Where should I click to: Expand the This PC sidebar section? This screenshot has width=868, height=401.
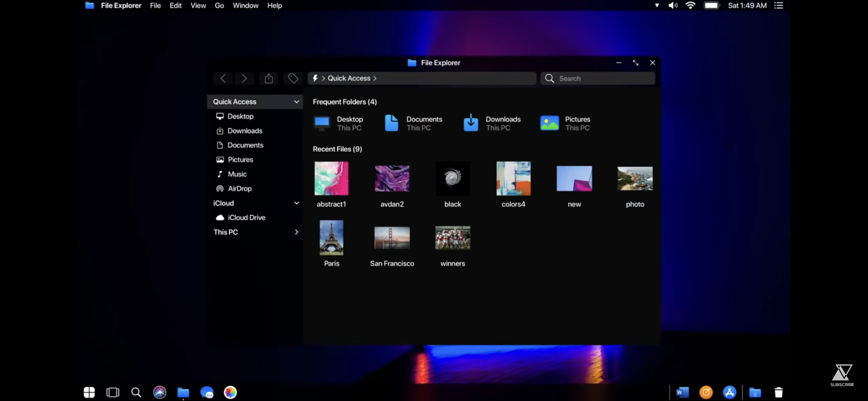(x=296, y=232)
